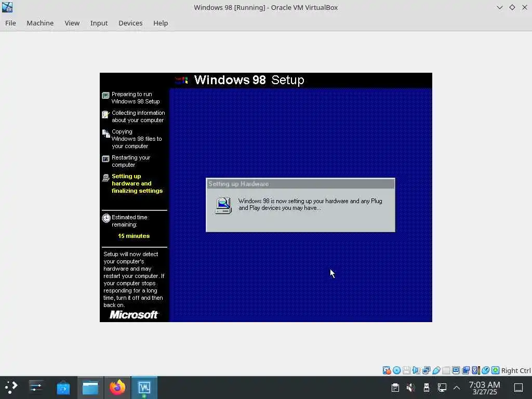532x399 pixels.
Task: Select the VirtualBox taskbar entry
Action: tap(144, 387)
